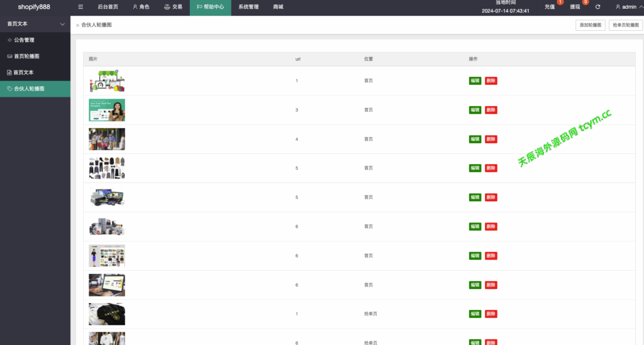The width and height of the screenshot is (644, 345).
Task: Edit the home appliances banner row
Action: [475, 226]
